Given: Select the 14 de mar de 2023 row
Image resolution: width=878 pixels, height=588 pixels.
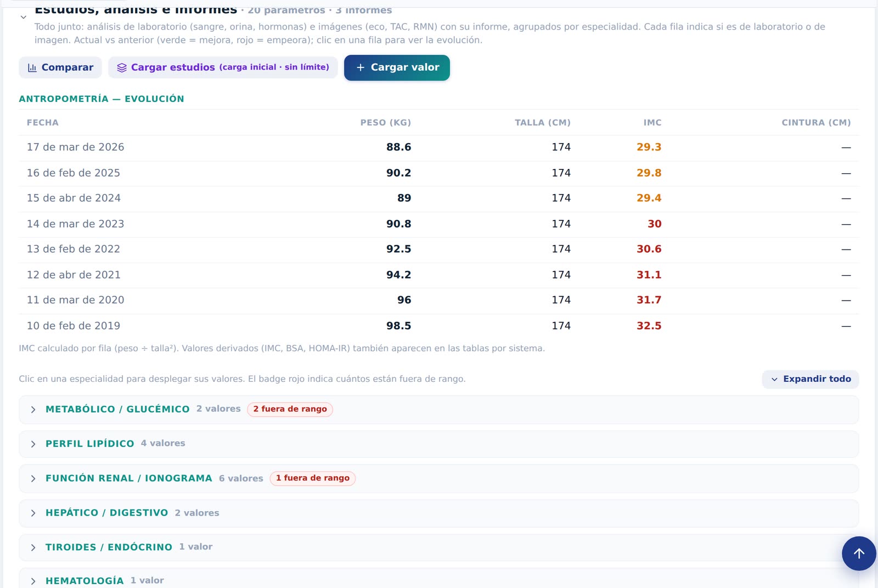Looking at the screenshot, I should (x=438, y=224).
